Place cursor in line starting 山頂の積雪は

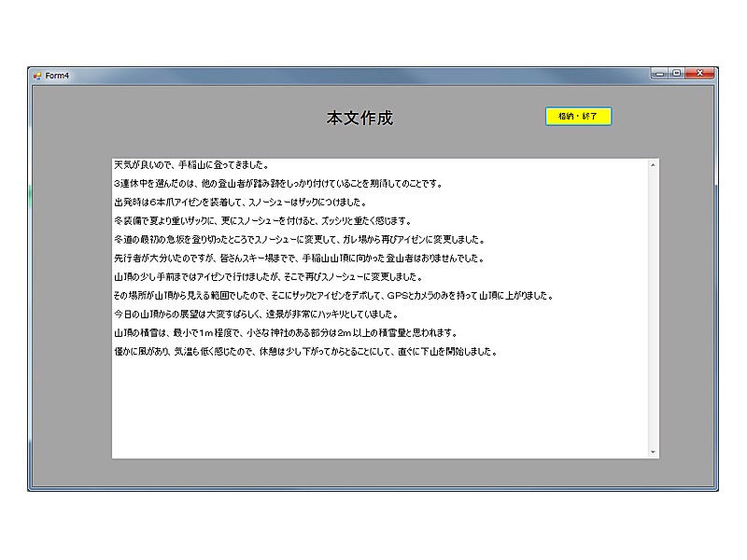point(280,333)
